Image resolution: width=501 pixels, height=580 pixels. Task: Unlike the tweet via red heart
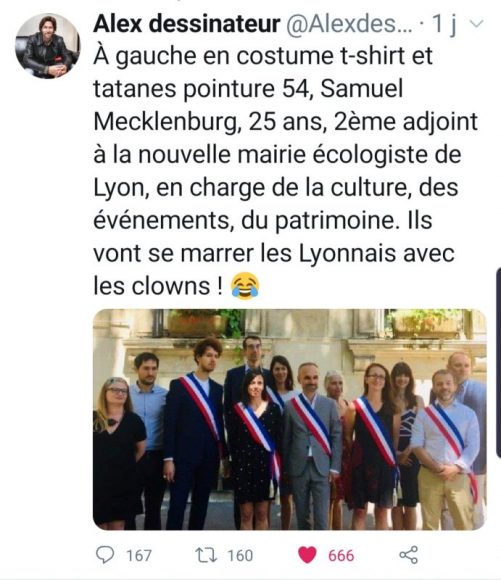click(x=307, y=555)
